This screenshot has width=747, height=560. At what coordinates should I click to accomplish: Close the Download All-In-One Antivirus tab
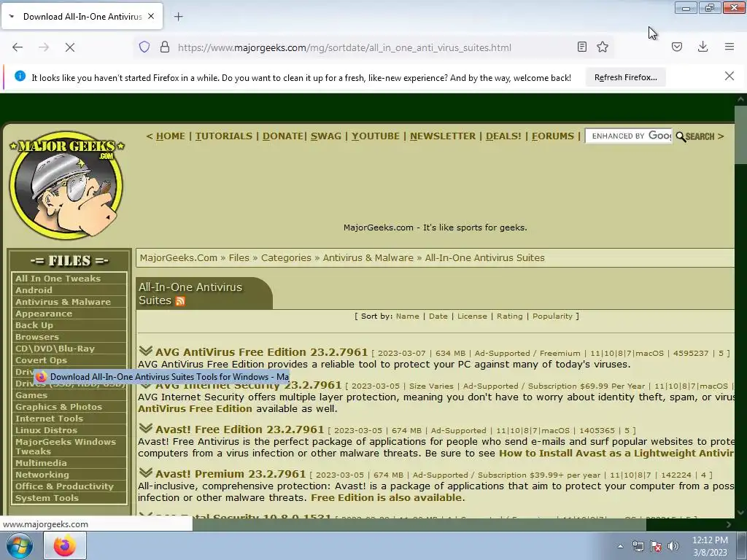(x=151, y=16)
